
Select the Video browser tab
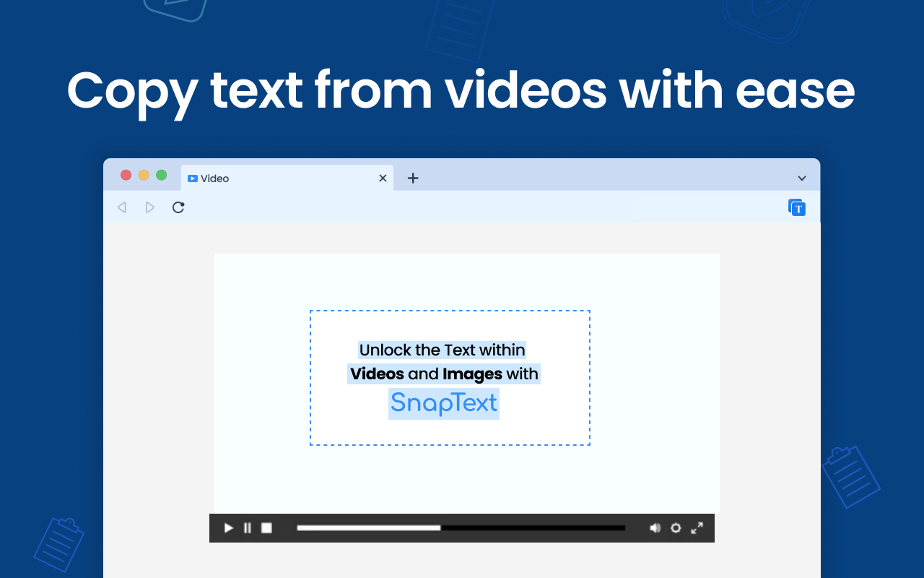287,178
